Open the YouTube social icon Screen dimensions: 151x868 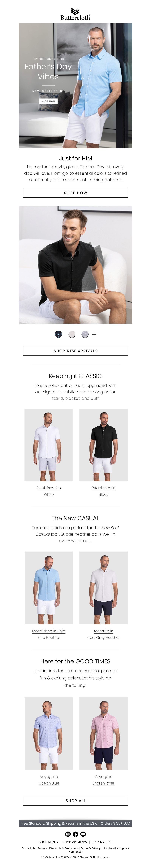pos(83,834)
